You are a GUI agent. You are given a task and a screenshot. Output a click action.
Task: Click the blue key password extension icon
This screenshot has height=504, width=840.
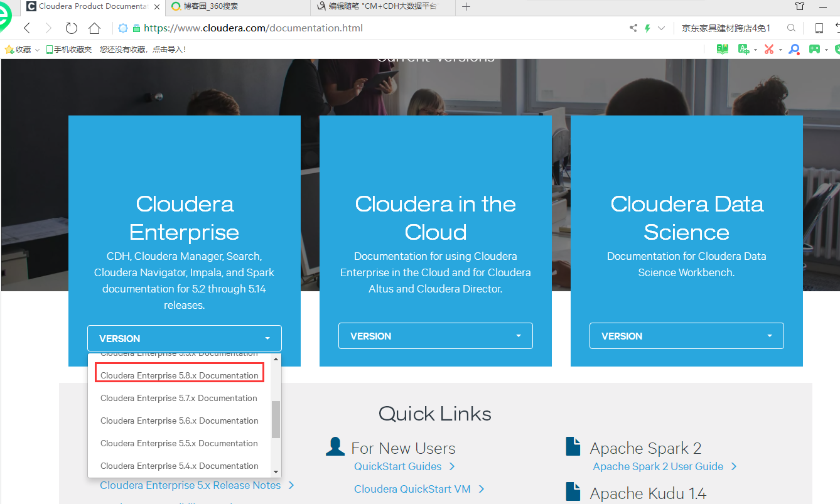click(x=794, y=49)
